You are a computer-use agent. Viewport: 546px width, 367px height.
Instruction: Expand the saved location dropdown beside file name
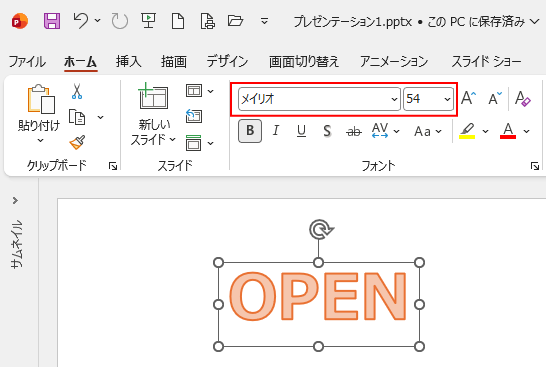point(535,22)
